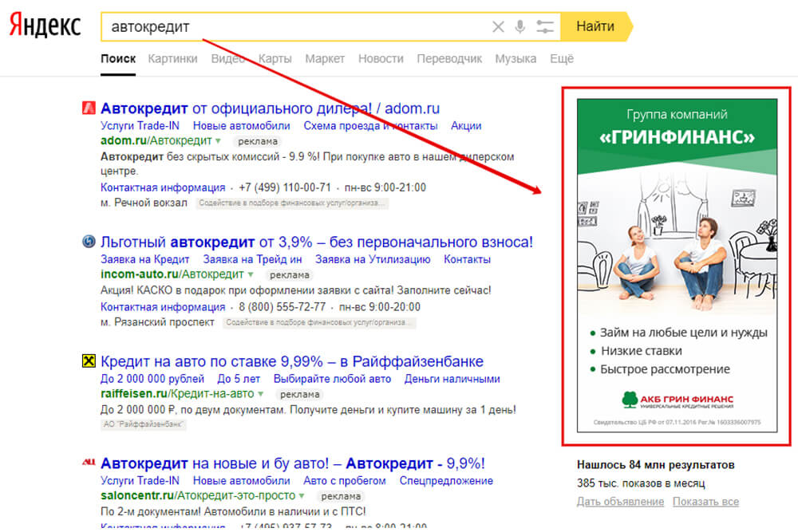Open the raiffeisen.ru/Кредит-на-авто green URL
The image size is (798, 532).
(177, 394)
